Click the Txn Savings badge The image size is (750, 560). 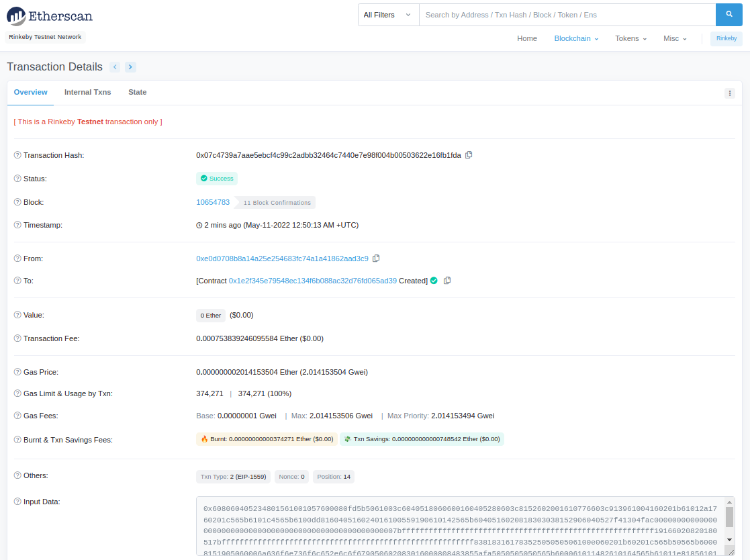[x=422, y=439]
